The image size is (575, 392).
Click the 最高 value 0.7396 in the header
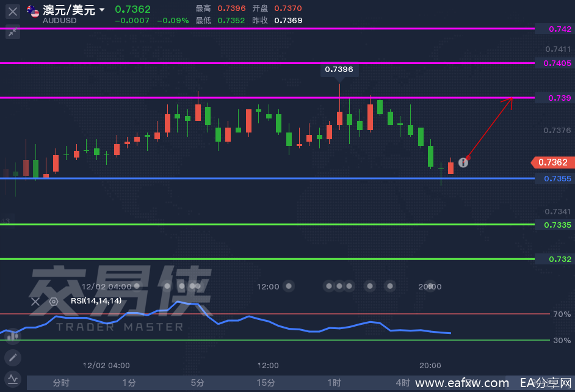tap(231, 8)
